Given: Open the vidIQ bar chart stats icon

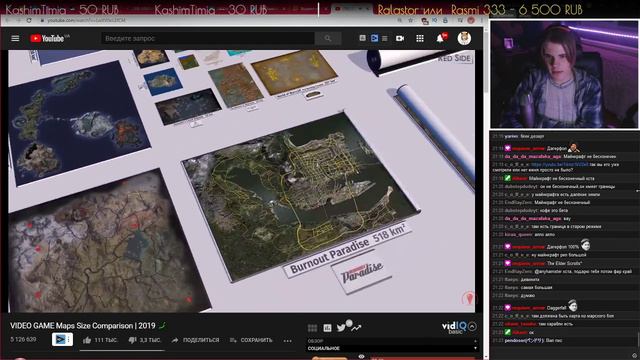Looking at the screenshot, I should pyautogui.click(x=327, y=328).
